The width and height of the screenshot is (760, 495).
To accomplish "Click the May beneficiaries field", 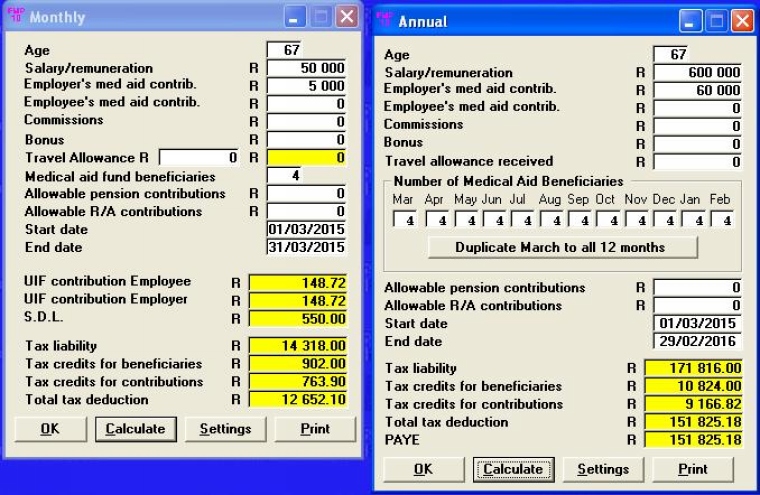I will (466, 220).
